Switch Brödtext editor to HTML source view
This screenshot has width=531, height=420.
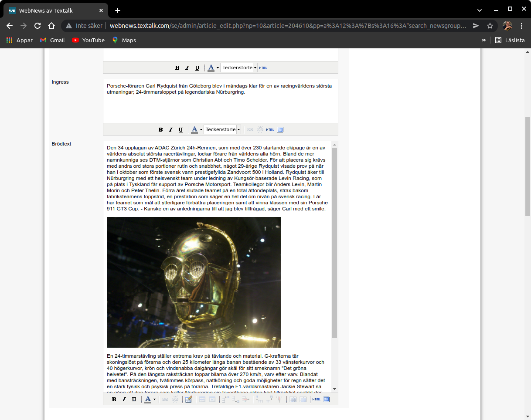[317, 399]
